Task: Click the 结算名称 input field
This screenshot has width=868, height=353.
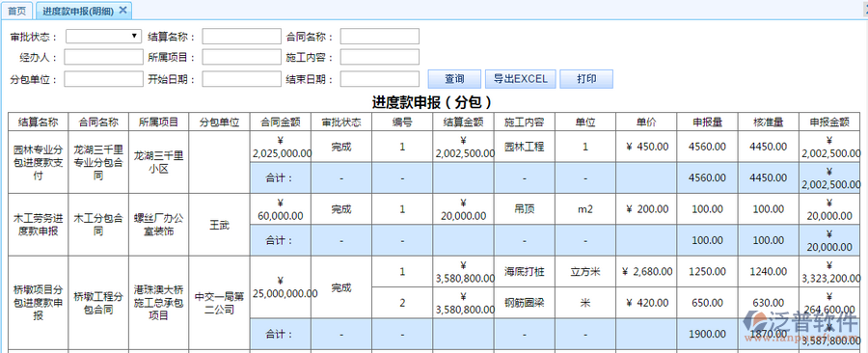Action: coord(241,37)
